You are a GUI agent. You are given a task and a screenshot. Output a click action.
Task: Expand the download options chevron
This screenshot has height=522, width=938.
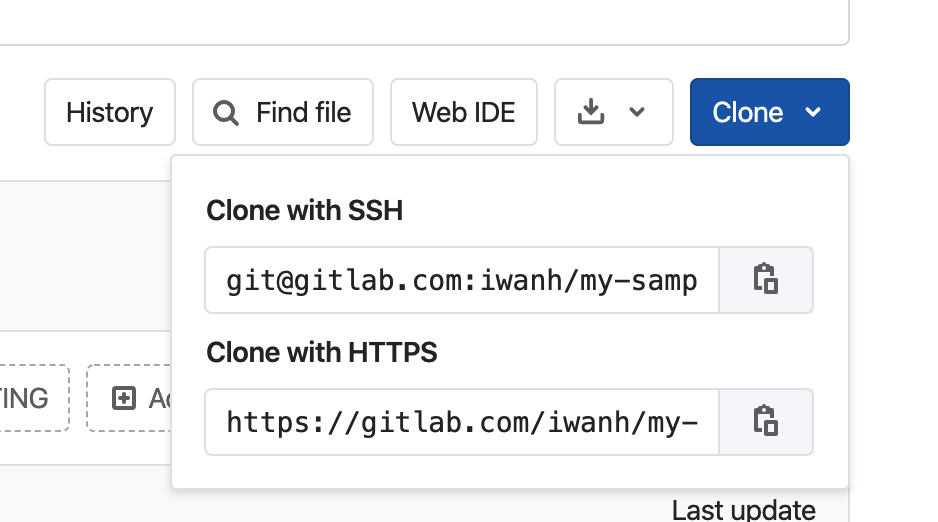(637, 112)
